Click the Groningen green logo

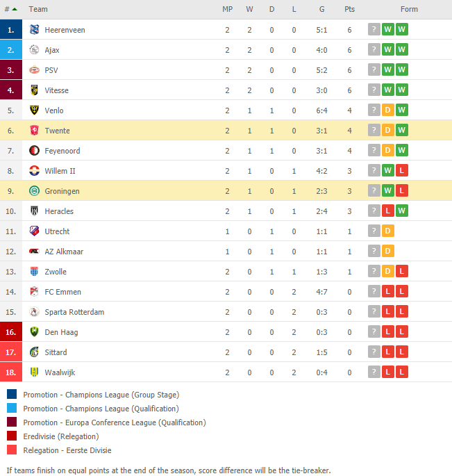tap(34, 190)
